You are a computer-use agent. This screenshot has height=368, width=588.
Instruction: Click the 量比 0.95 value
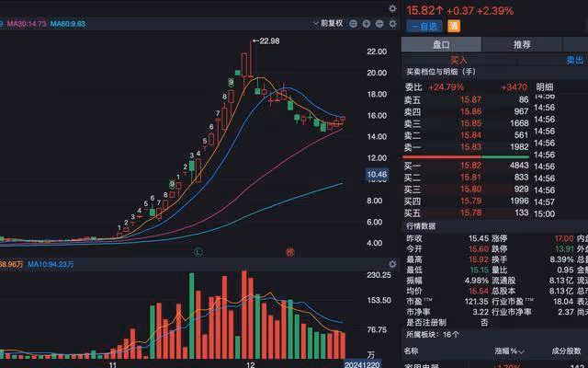pos(566,270)
